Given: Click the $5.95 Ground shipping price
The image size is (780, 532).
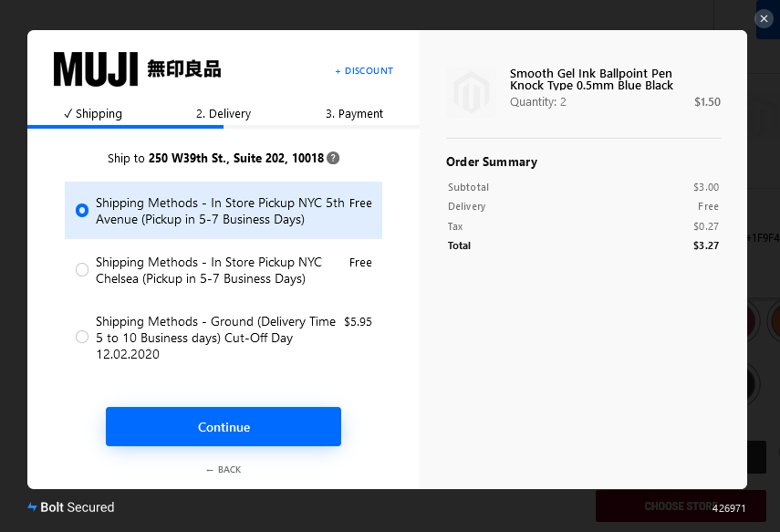Looking at the screenshot, I should 358,321.
